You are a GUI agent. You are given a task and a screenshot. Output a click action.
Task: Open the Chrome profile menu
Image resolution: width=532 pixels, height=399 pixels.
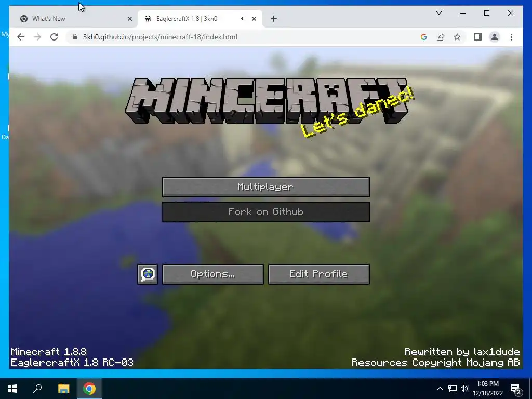(x=495, y=37)
